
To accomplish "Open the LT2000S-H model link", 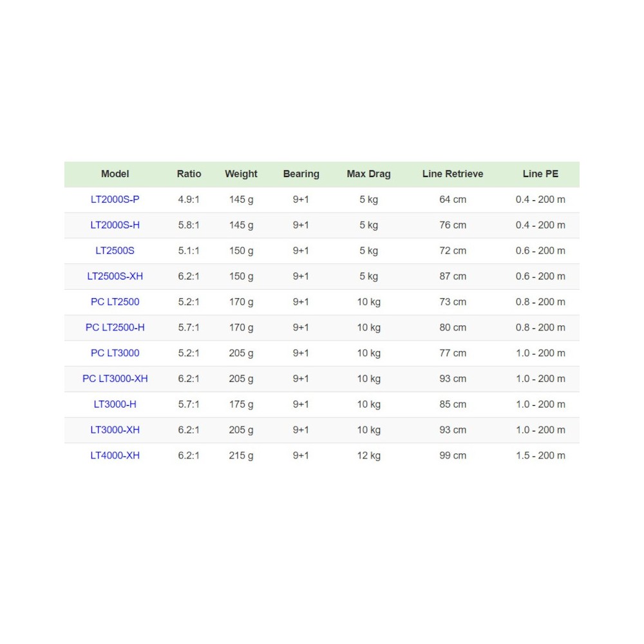I will point(115,225).
